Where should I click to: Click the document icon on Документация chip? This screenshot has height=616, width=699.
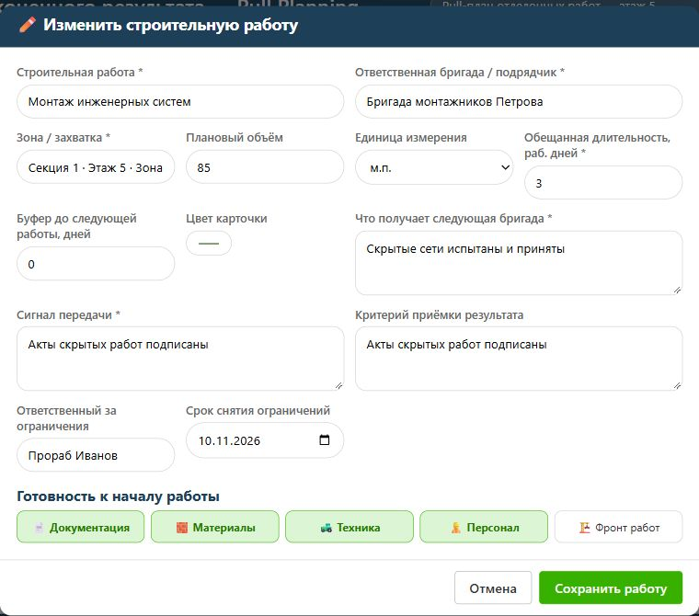40,528
